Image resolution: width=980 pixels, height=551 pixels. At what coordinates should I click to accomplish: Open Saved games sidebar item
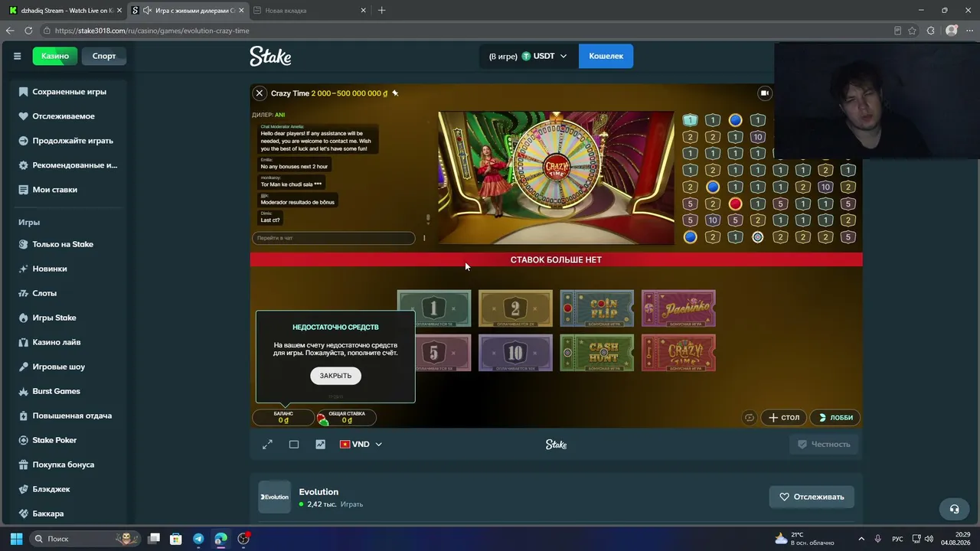click(x=69, y=92)
